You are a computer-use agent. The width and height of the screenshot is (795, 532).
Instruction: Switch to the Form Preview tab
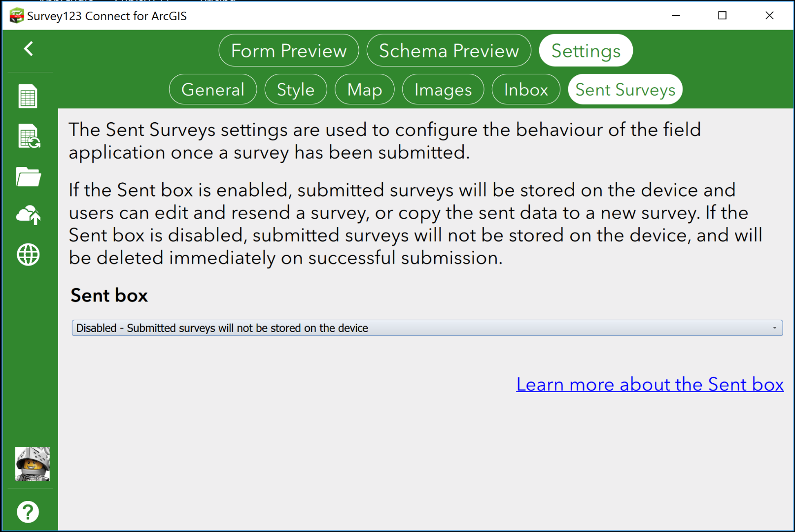(289, 50)
